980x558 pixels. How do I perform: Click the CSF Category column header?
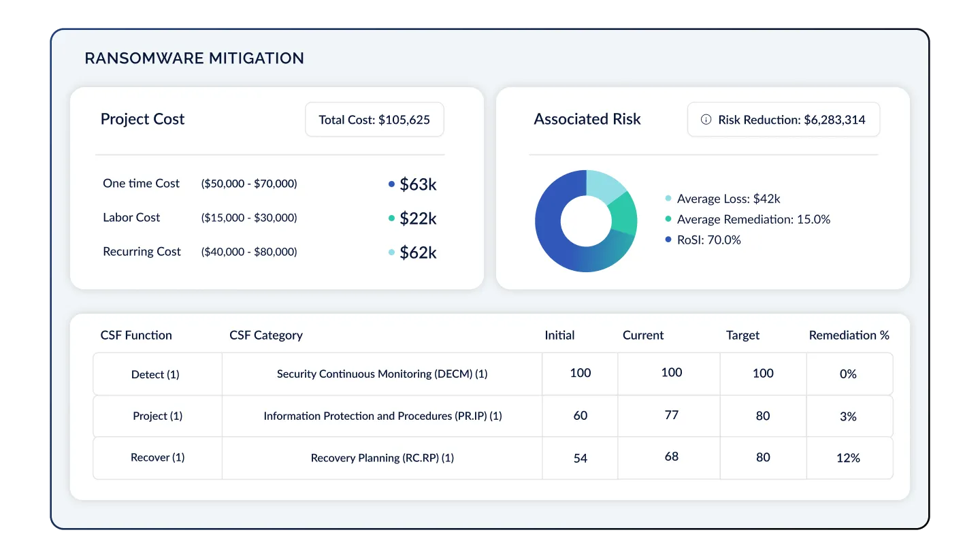point(266,335)
